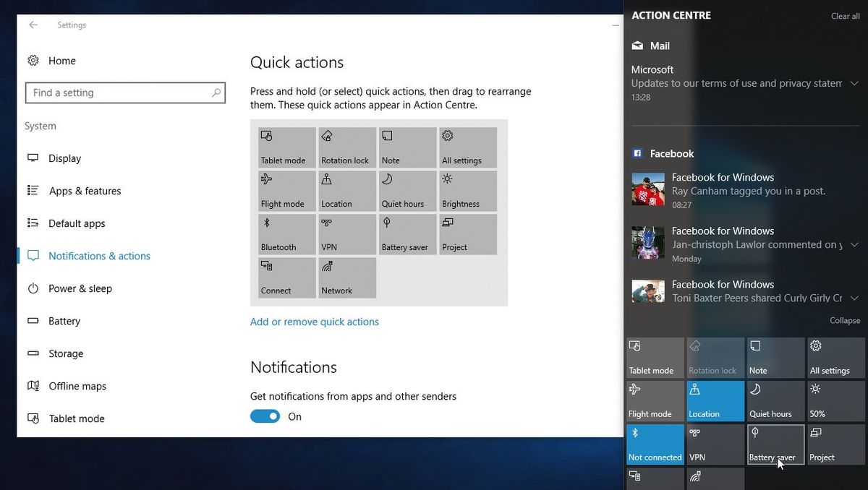868x490 pixels.
Task: Open Notifications & actions settings section
Action: (x=99, y=256)
